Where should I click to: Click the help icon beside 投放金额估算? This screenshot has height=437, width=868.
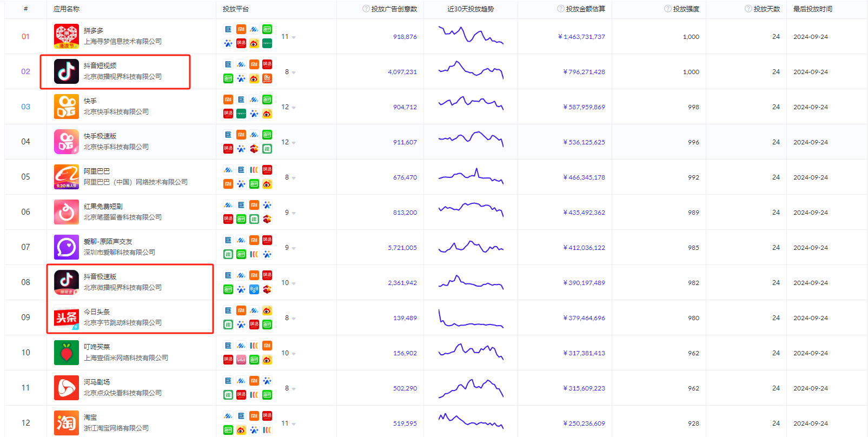(560, 9)
